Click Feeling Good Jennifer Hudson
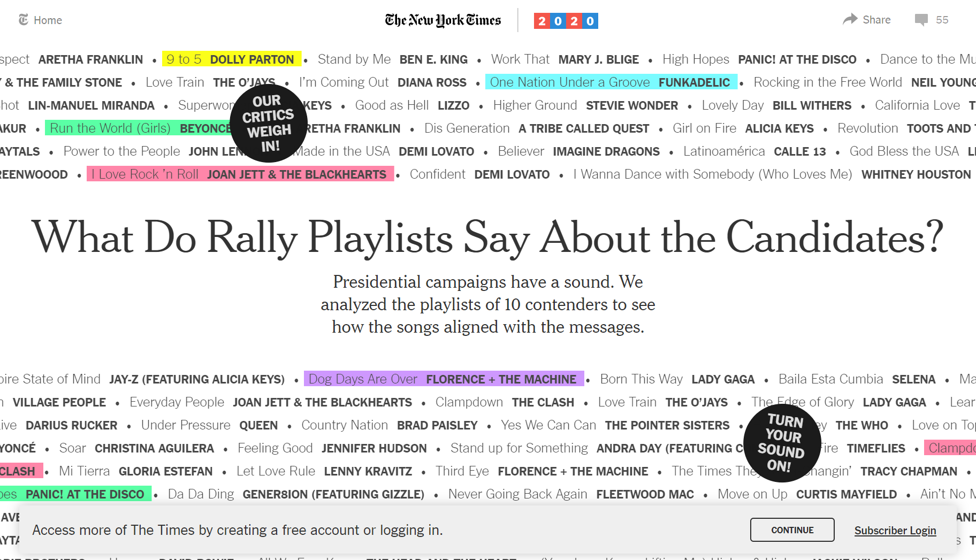 (332, 448)
